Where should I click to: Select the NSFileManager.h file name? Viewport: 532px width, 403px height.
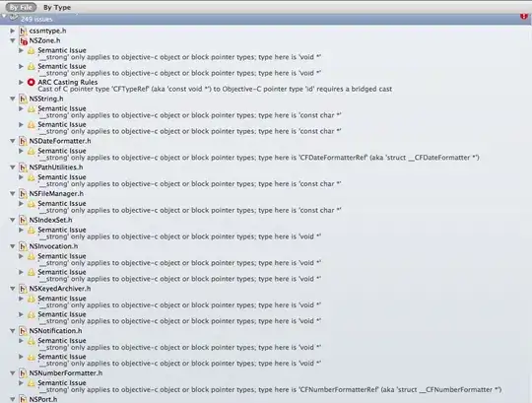[56, 194]
